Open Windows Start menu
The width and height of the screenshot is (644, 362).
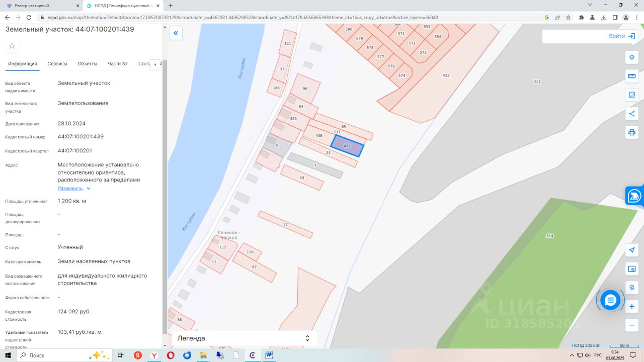pyautogui.click(x=8, y=355)
